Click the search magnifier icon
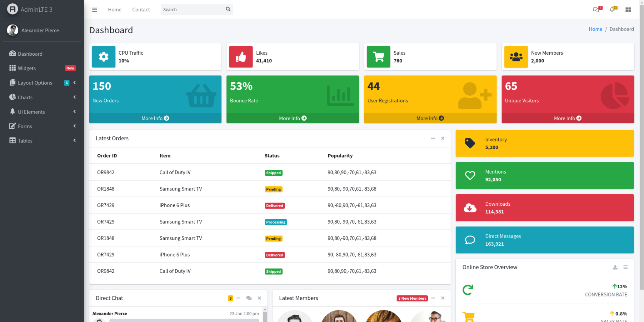644x322 pixels. (228, 9)
